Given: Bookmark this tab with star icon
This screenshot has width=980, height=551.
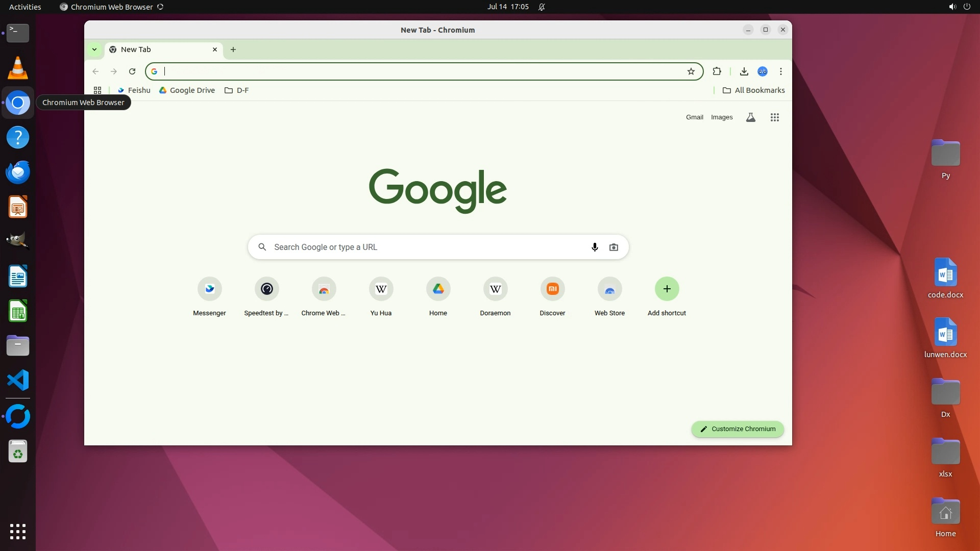Looking at the screenshot, I should [691, 71].
